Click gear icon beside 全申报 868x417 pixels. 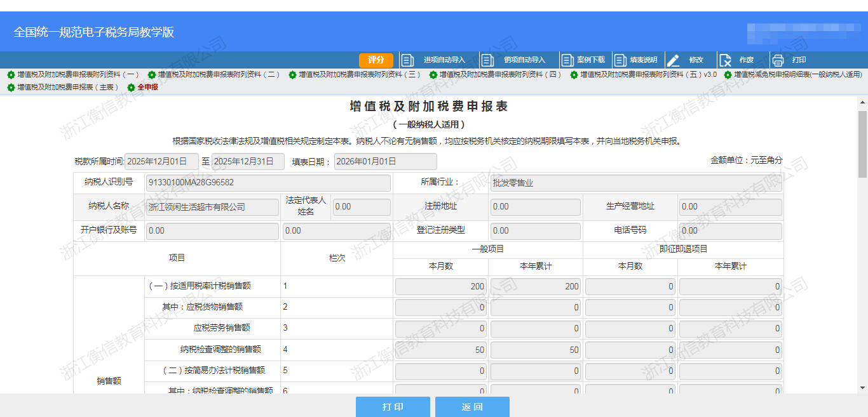point(132,88)
